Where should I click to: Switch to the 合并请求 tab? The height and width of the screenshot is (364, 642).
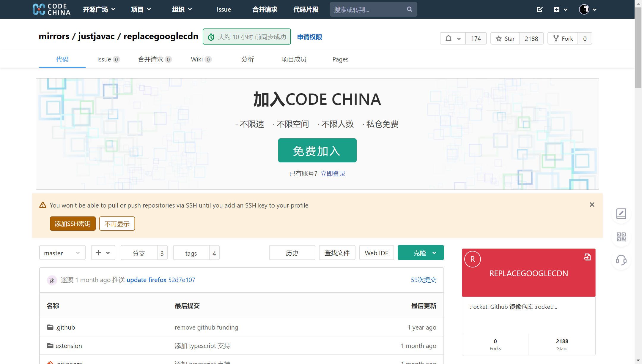(155, 59)
